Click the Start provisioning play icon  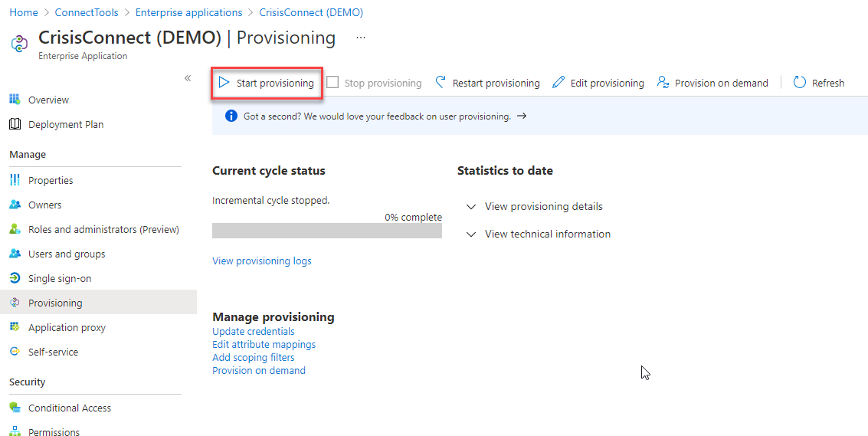pos(224,83)
